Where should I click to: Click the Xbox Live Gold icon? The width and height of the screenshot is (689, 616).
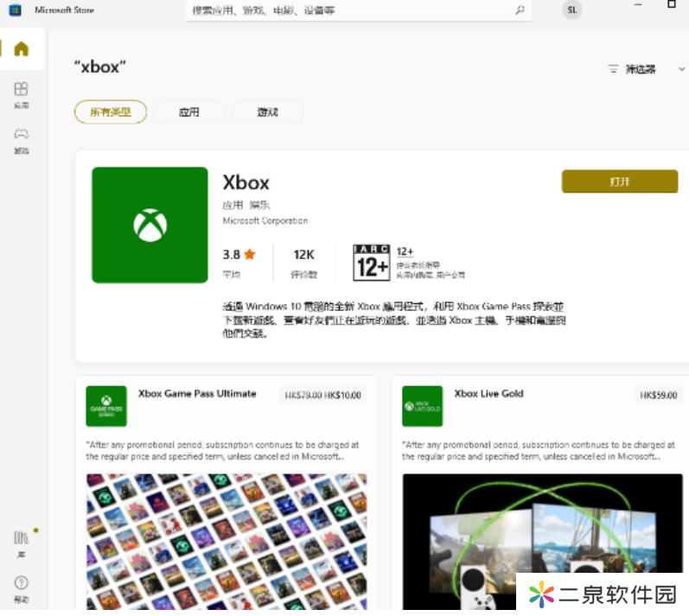pyautogui.click(x=422, y=406)
